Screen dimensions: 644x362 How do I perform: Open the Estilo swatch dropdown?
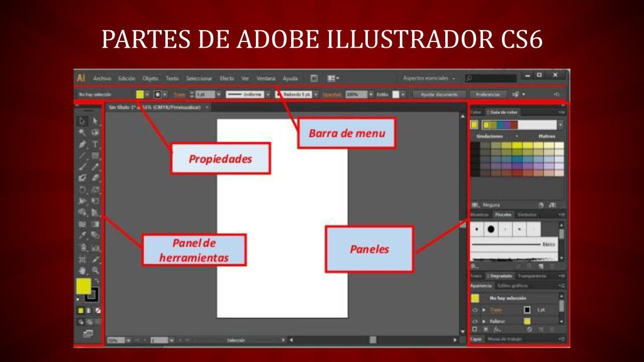click(x=403, y=95)
